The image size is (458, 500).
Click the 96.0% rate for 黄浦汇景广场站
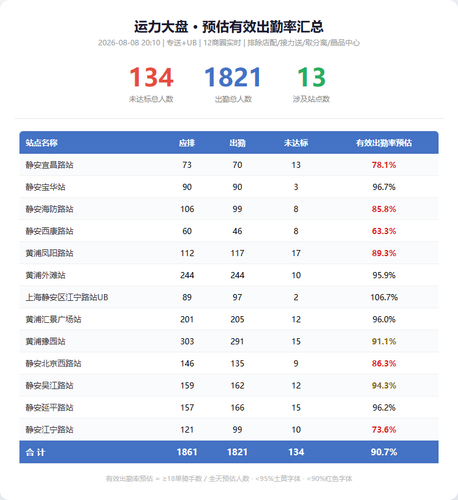click(384, 319)
